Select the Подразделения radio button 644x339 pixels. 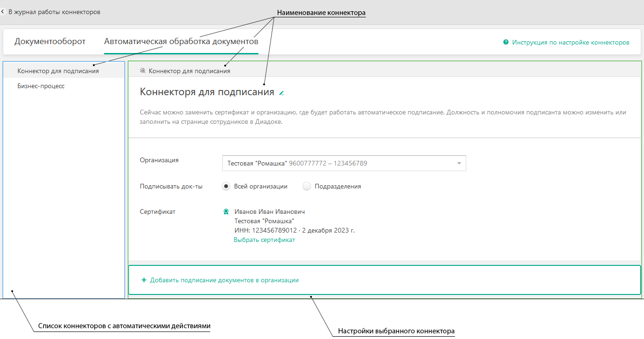pyautogui.click(x=307, y=186)
